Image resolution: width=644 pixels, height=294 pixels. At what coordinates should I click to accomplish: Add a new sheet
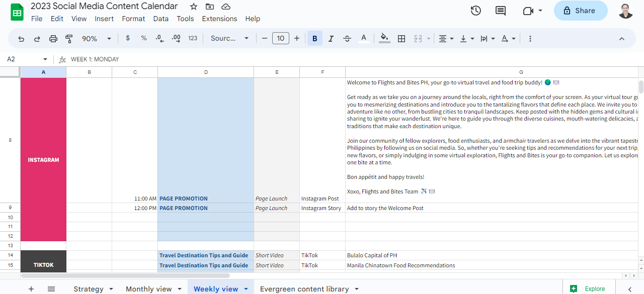coord(31,288)
